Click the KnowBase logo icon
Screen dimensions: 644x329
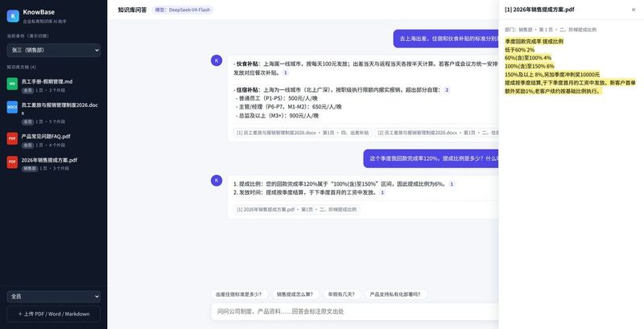13,16
